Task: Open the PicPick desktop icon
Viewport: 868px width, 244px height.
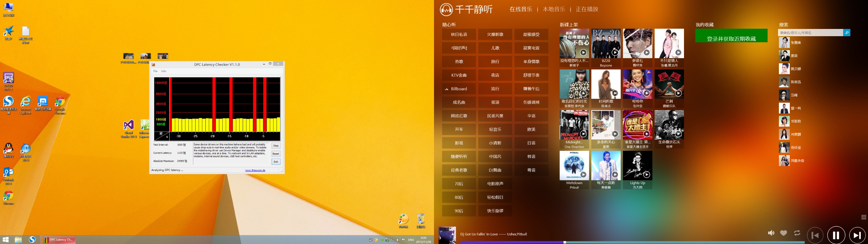Action: [403, 221]
